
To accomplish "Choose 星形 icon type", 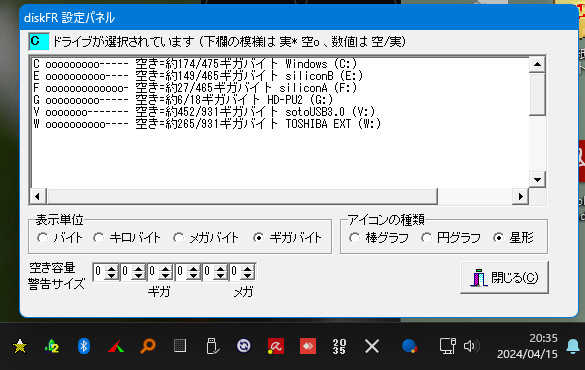I will click(513, 238).
